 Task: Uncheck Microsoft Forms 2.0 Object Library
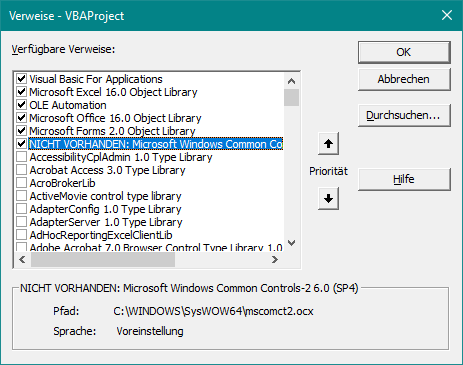tap(22, 131)
